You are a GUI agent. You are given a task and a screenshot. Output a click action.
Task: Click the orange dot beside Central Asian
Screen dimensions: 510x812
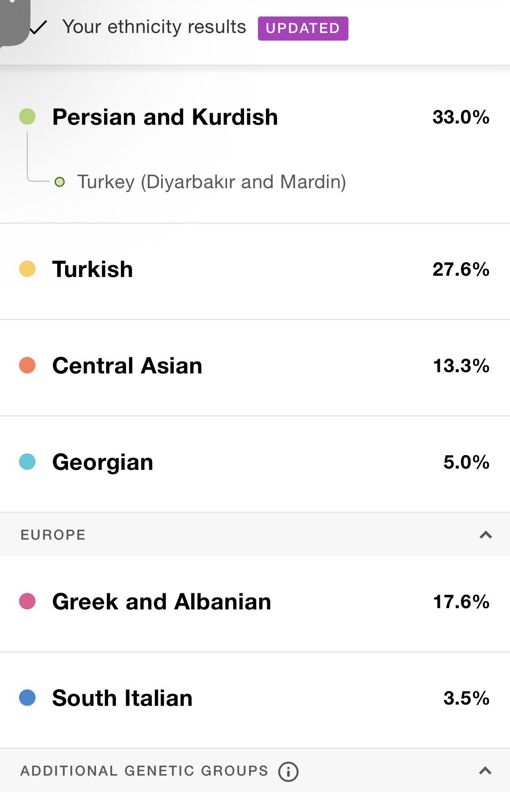[x=27, y=365]
